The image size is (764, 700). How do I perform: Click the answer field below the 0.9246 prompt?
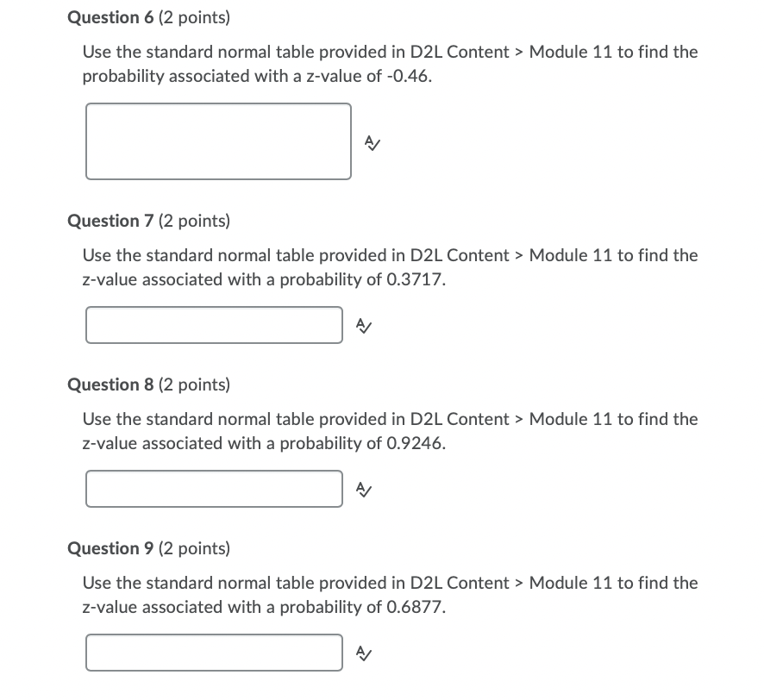[x=213, y=489]
